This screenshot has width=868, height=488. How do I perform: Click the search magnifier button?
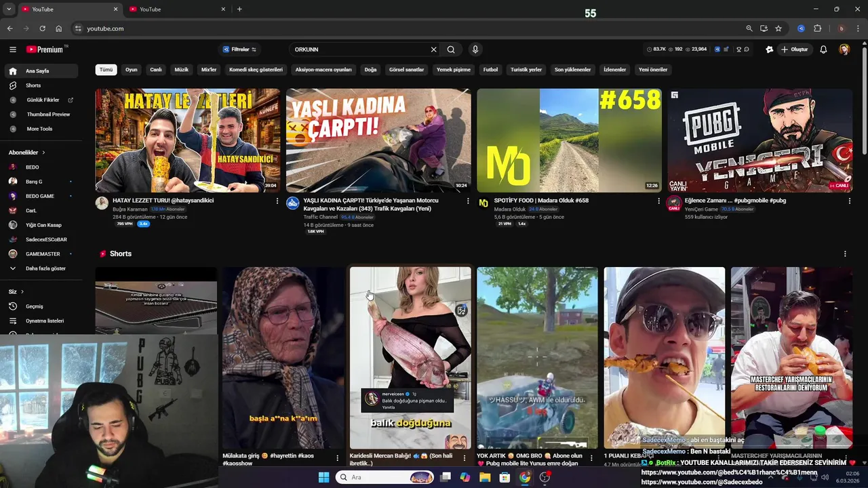pos(451,49)
